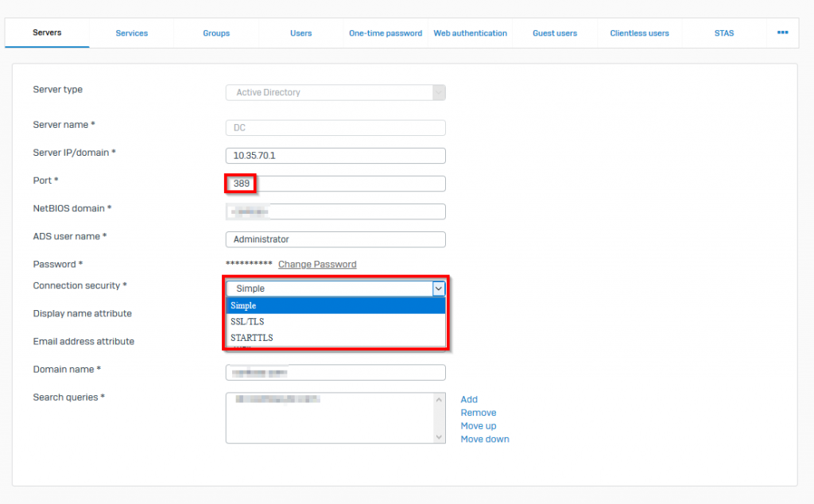Image resolution: width=814 pixels, height=504 pixels.
Task: Click Move up for search queries
Action: point(478,425)
